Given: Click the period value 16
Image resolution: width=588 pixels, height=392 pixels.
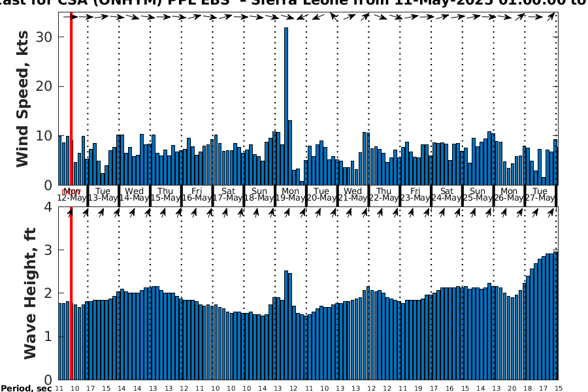Looking at the screenshot, I should click(x=449, y=389).
